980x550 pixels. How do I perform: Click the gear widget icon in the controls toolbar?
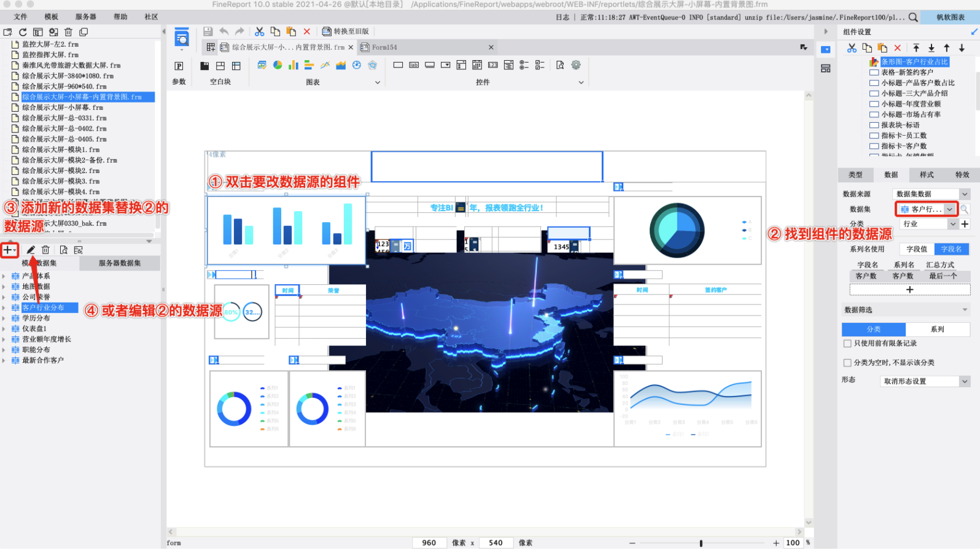point(576,65)
